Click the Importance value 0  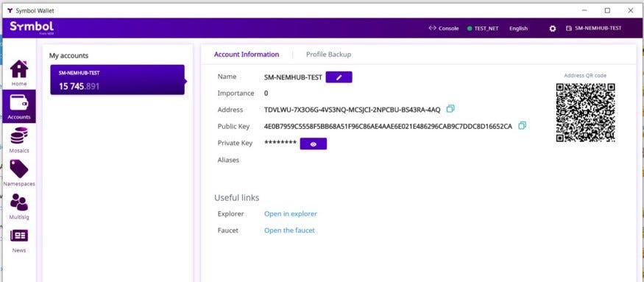tap(266, 94)
